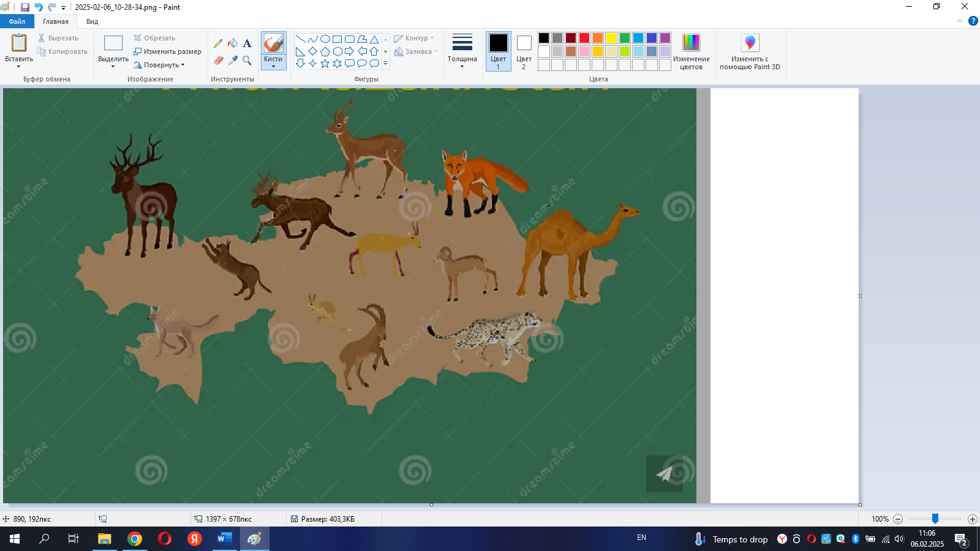Activate Цвет 2 background color
Screen dimensions: 980x551
coord(524,51)
